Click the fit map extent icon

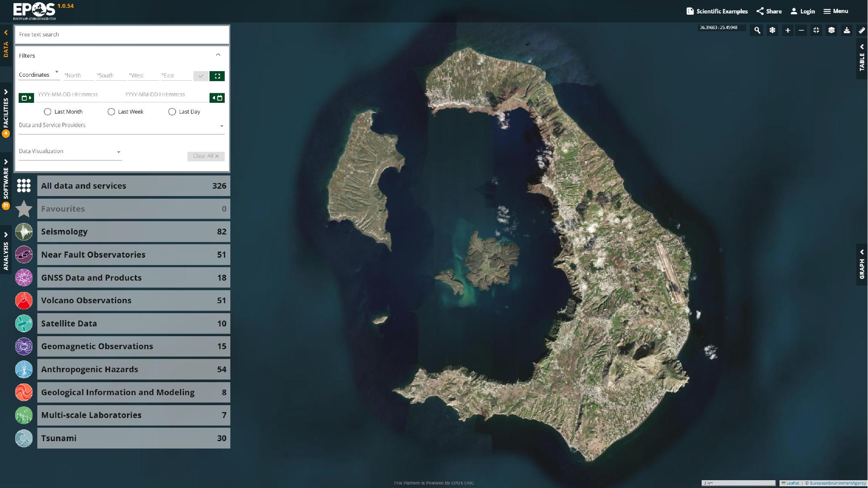point(816,30)
